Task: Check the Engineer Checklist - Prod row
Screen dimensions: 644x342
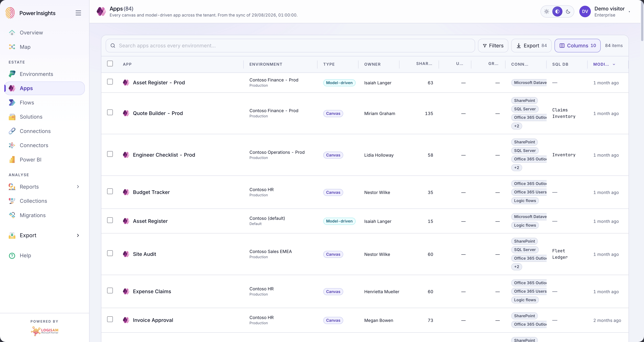Action: coord(110,154)
